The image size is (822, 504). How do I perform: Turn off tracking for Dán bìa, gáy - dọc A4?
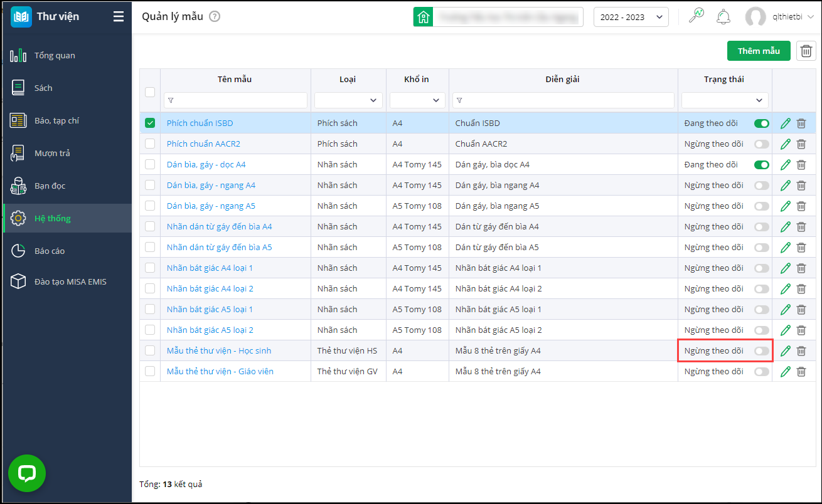coord(761,165)
